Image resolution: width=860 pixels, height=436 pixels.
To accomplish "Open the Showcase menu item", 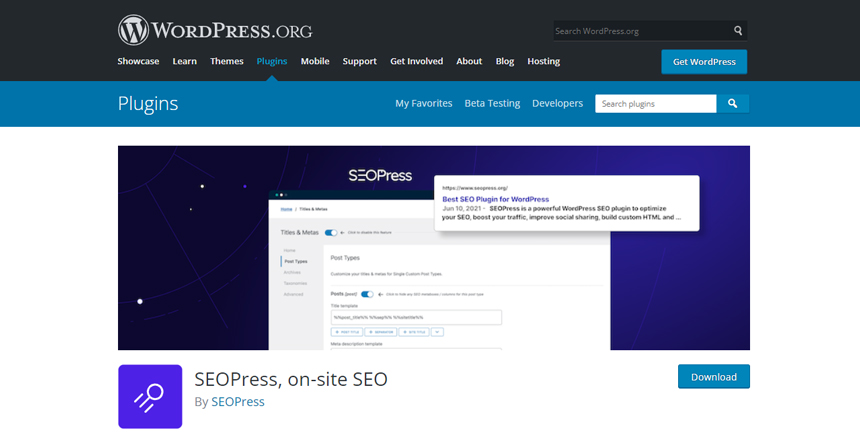I will (138, 61).
